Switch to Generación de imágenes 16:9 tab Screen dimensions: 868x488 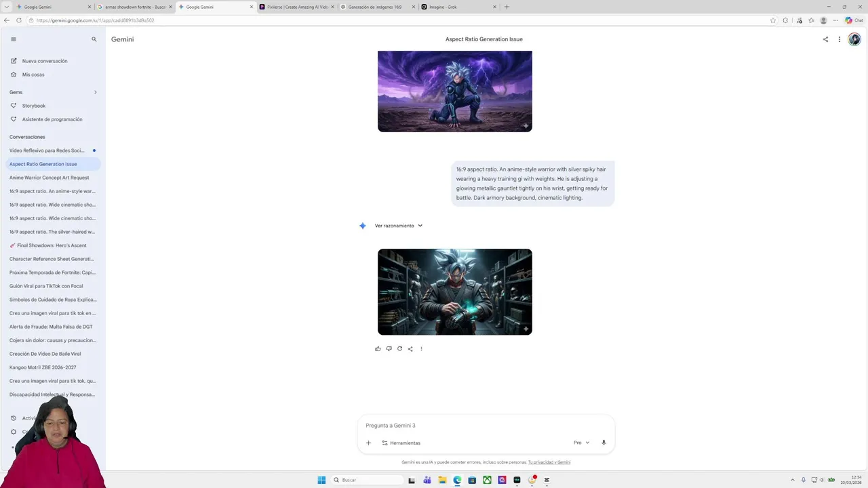point(377,7)
